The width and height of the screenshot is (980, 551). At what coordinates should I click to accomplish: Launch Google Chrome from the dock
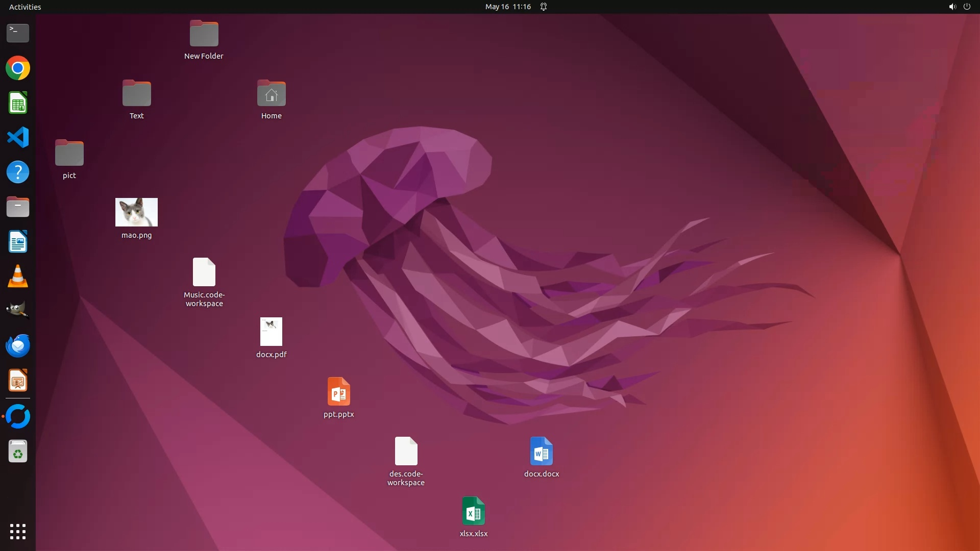click(18, 68)
